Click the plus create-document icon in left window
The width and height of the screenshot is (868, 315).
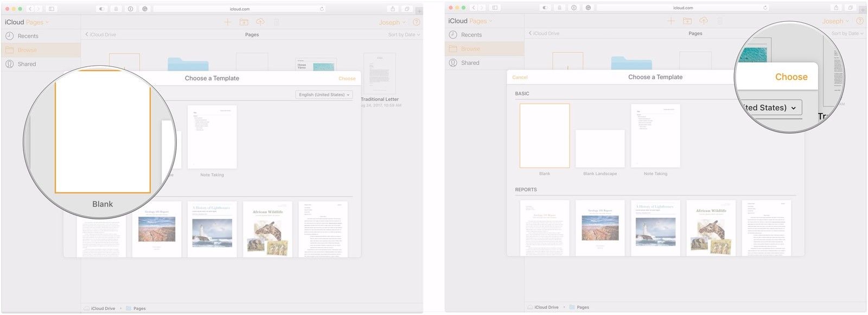click(x=227, y=22)
